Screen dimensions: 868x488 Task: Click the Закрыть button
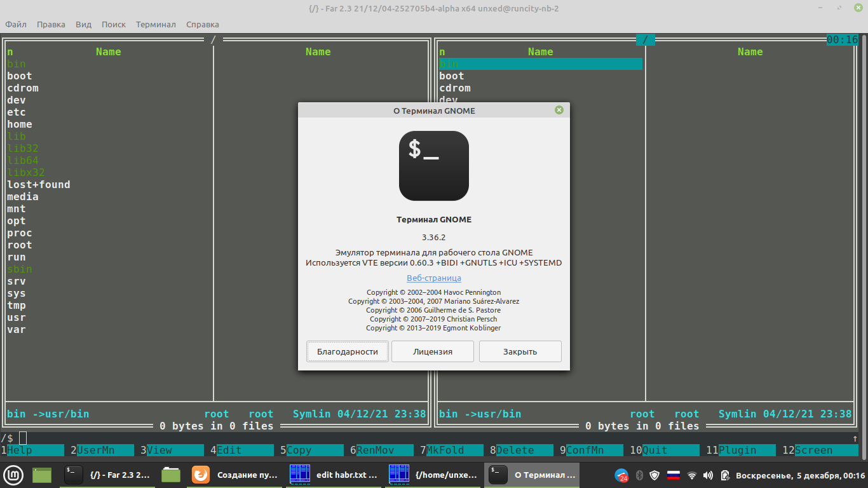coord(520,351)
